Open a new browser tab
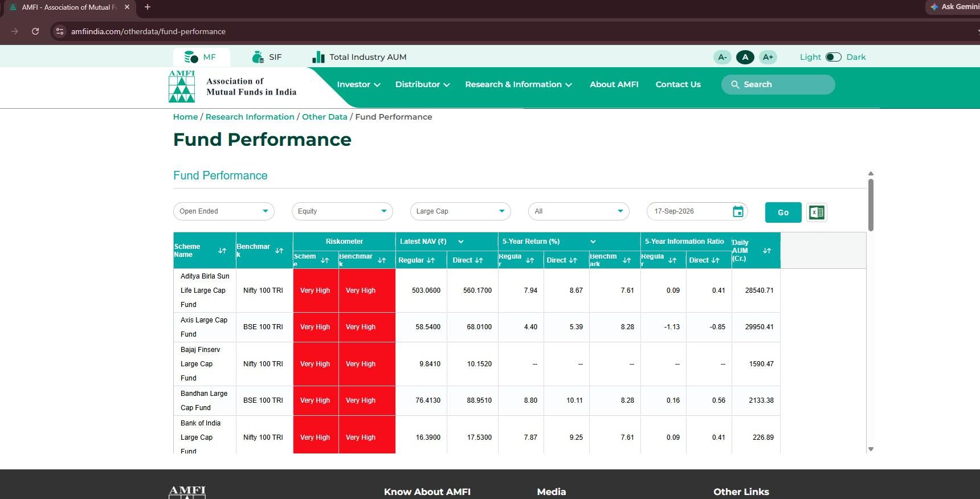Viewport: 980px width, 499px height. [148, 7]
